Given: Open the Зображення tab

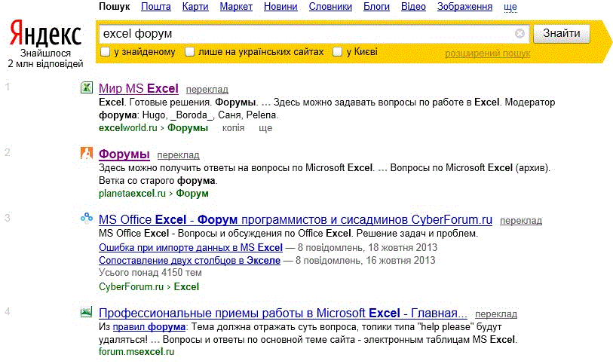Looking at the screenshot, I should [x=464, y=7].
